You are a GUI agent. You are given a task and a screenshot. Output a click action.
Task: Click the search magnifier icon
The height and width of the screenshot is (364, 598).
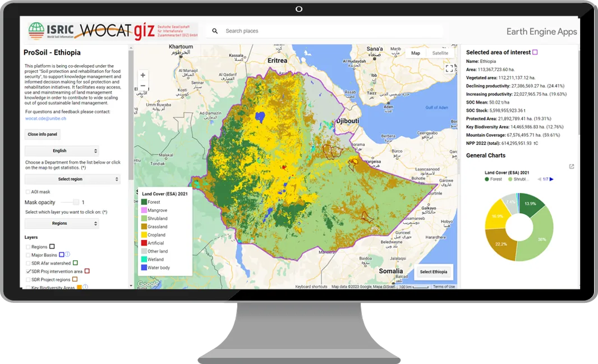click(215, 31)
